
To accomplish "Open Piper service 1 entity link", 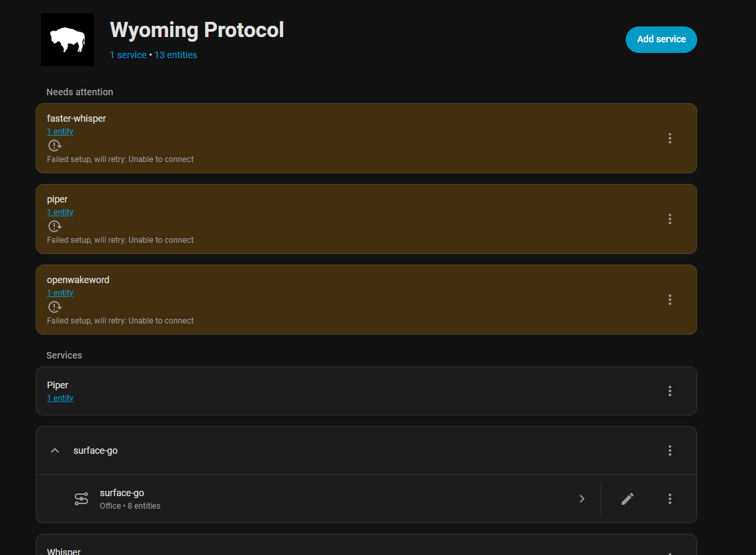I will (60, 398).
